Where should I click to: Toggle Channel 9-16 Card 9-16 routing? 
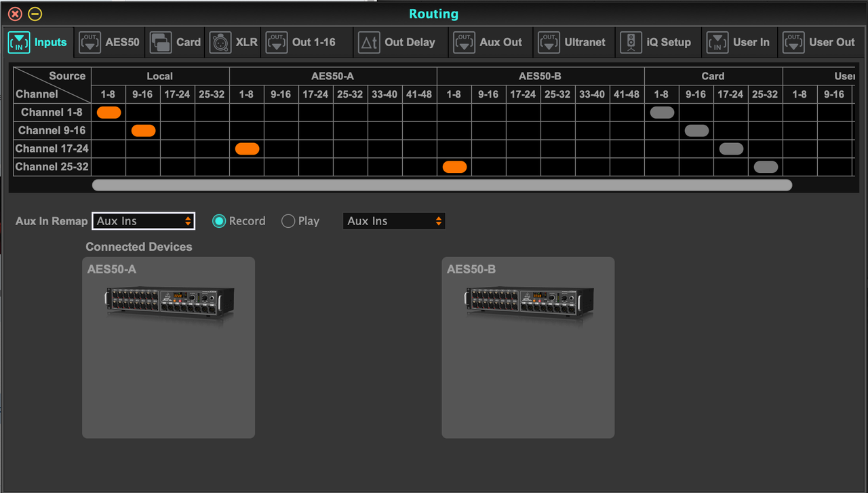tap(696, 131)
